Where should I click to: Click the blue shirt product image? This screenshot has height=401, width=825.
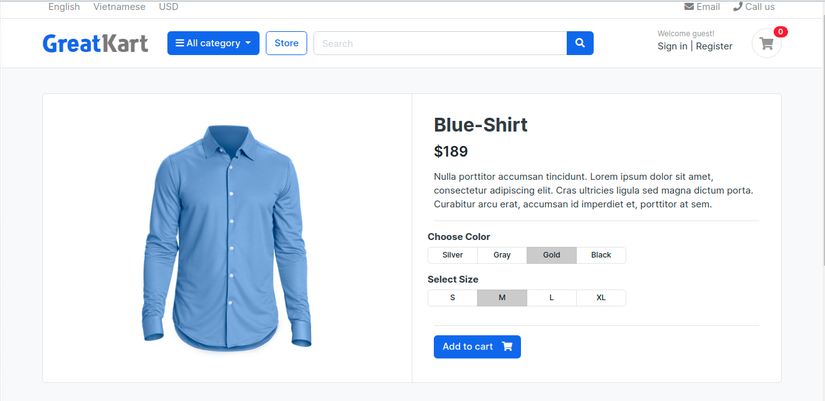pyautogui.click(x=227, y=237)
